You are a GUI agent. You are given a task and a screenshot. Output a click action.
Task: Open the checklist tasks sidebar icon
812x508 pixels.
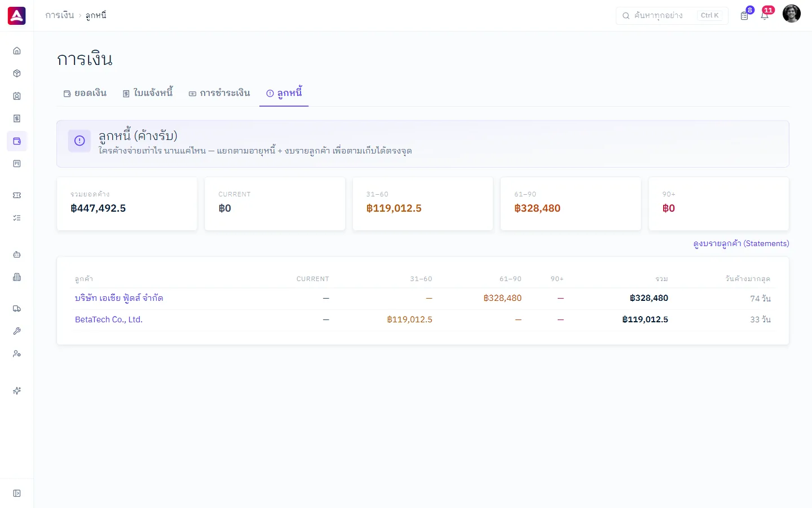pyautogui.click(x=17, y=218)
